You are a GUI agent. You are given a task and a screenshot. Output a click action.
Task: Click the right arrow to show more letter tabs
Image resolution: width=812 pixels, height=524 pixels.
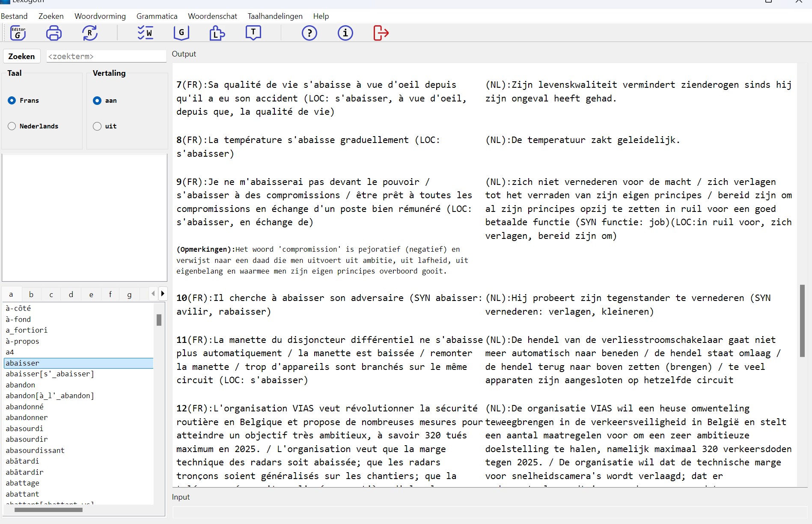point(163,294)
